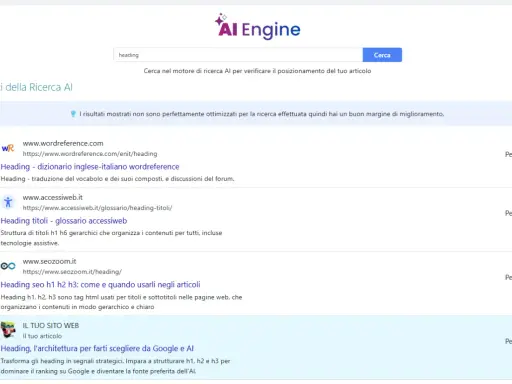Click the seozoom.it/heading URL
The image size is (512, 384).
(72, 272)
